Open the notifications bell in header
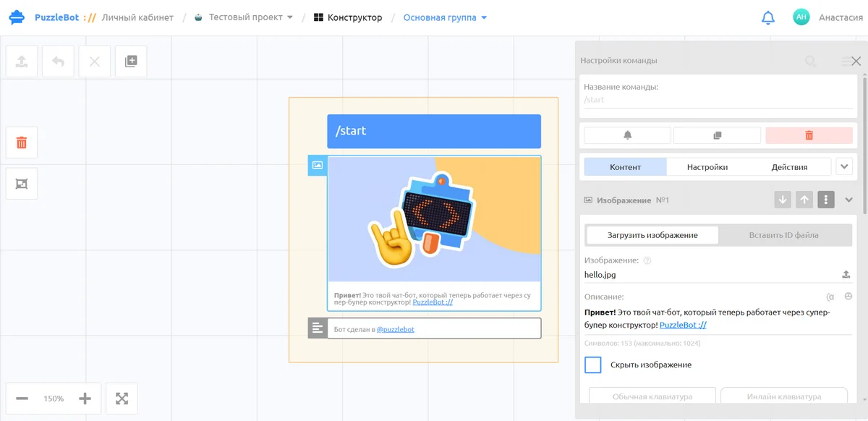 768,17
